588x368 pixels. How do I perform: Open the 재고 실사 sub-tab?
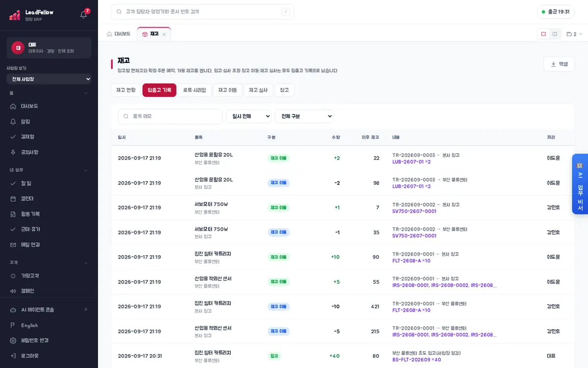tap(258, 90)
